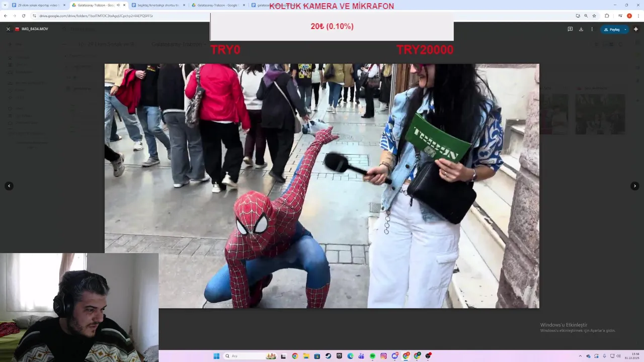This screenshot has width=644, height=362.
Task: Show hidden system tray icons
Action: pyautogui.click(x=580, y=356)
